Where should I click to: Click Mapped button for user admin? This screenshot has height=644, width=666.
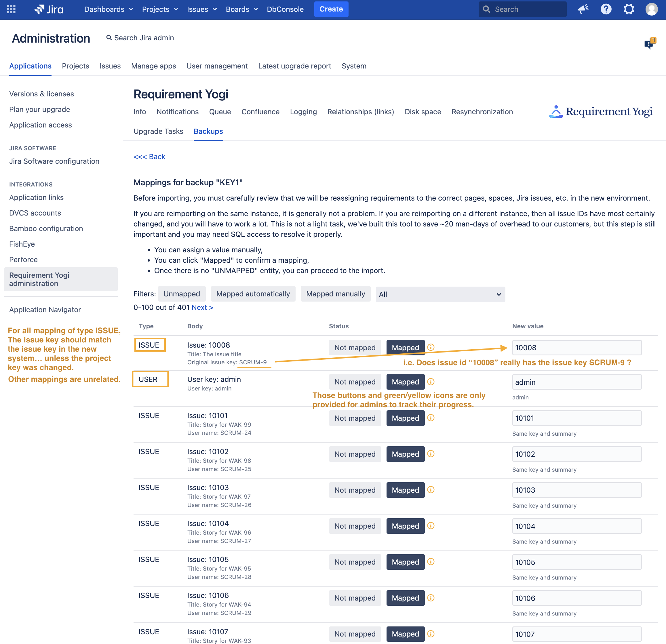coord(405,382)
